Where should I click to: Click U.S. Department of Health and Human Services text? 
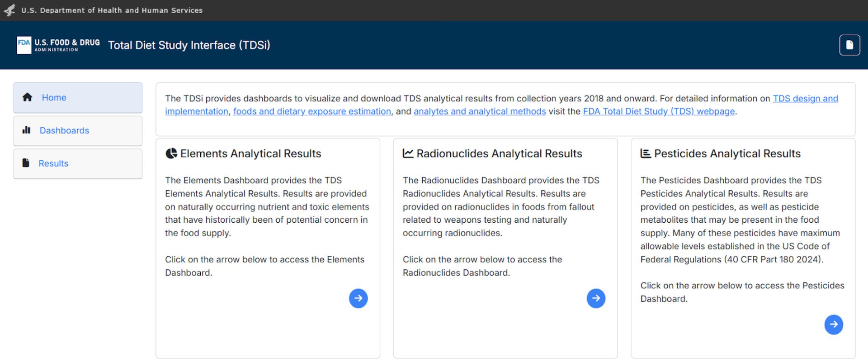(112, 10)
